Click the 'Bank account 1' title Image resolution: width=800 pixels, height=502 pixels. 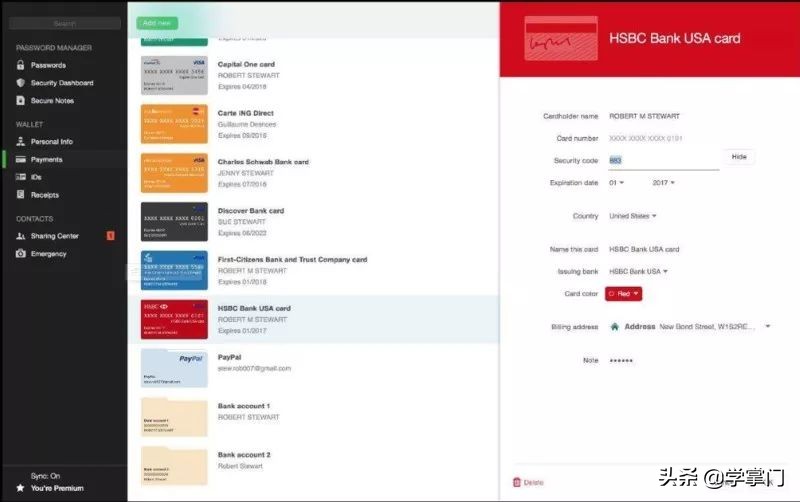pos(243,406)
